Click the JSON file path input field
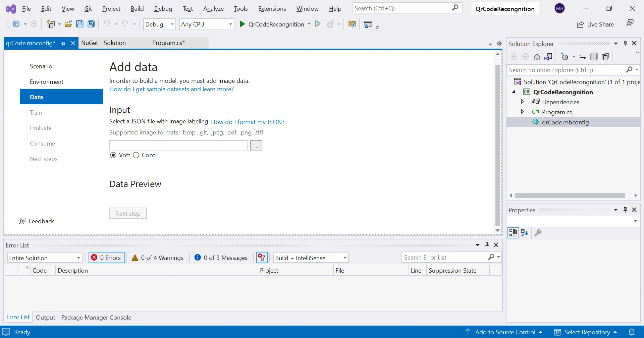This screenshot has height=338, width=644. click(178, 146)
